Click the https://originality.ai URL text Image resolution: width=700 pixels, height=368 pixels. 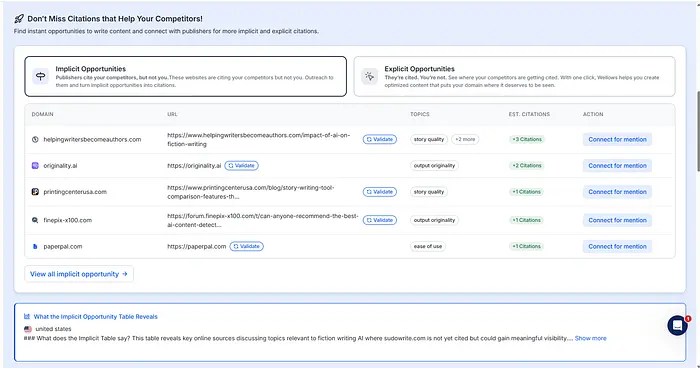coord(194,166)
